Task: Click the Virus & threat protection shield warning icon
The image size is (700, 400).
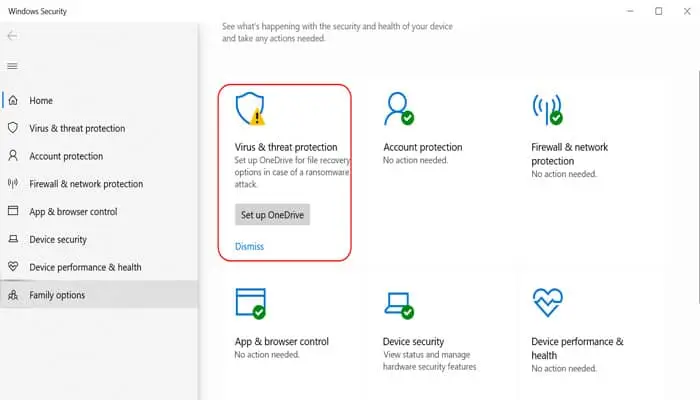Action: (x=251, y=108)
